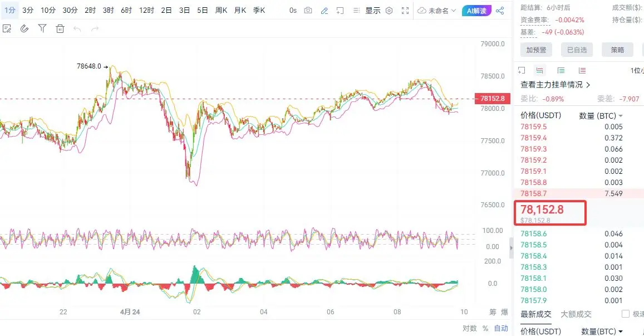Toggle logarithmic scale 对数
This screenshot has width=644, height=336.
(x=469, y=328)
